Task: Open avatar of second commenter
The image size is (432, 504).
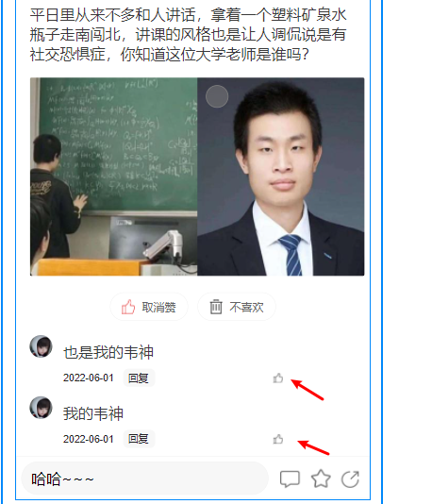Action: [41, 408]
